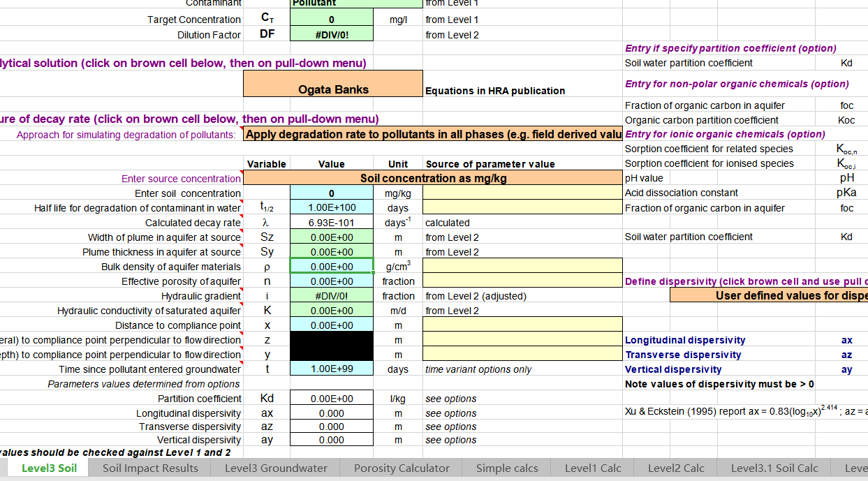Select the g/cm3 unit cell

398,266
